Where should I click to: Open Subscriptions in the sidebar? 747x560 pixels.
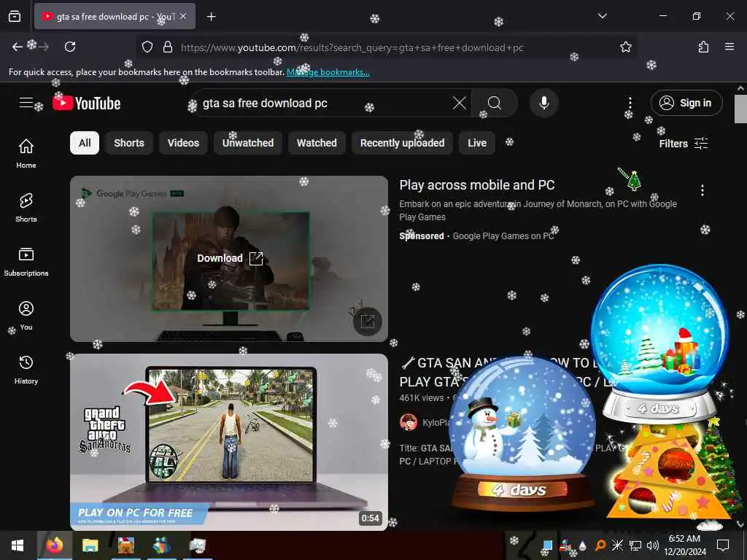[x=26, y=262]
